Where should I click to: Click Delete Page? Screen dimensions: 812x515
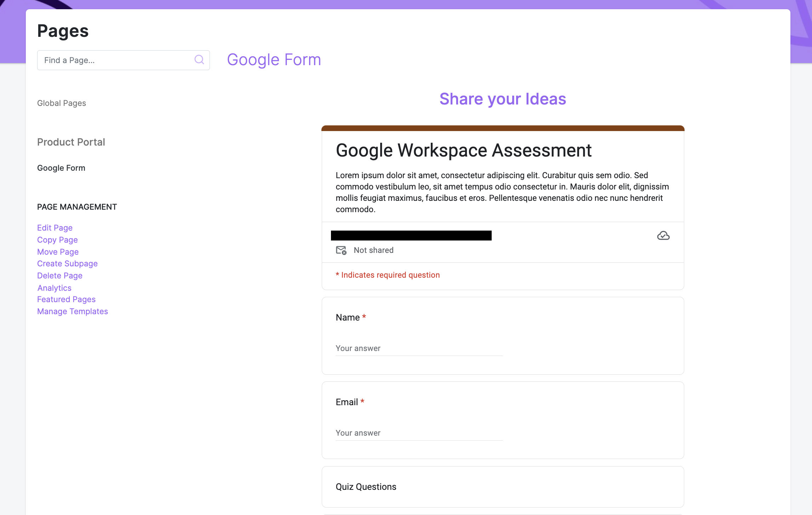tap(59, 275)
